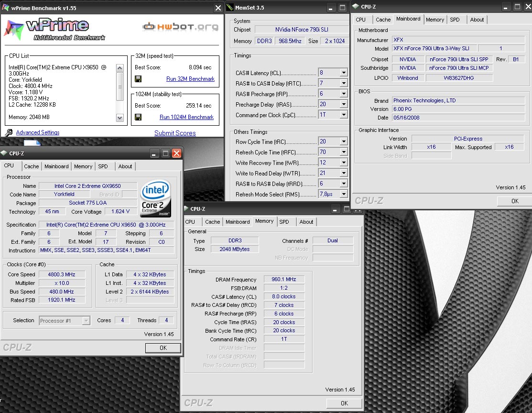Close the wPrime Benchmark window
532x413 pixels.
click(x=218, y=8)
